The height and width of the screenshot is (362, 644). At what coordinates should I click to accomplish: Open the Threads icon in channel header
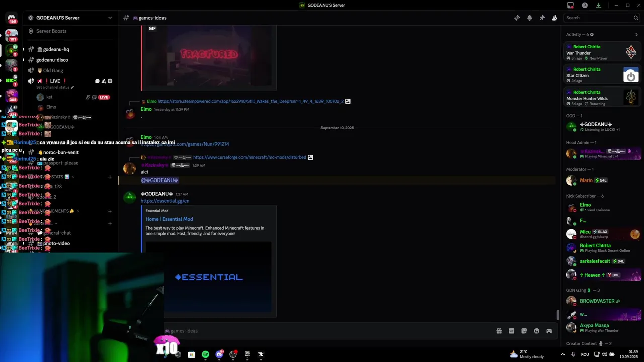coord(517,18)
